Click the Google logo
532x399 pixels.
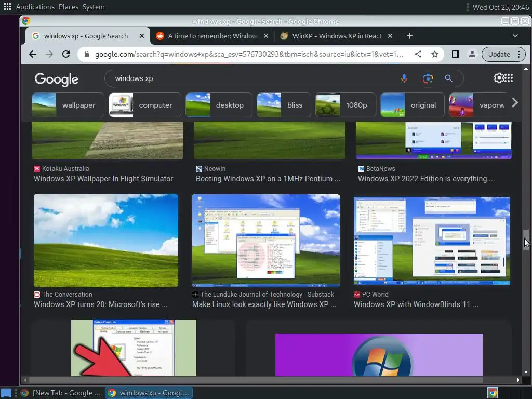56,79
